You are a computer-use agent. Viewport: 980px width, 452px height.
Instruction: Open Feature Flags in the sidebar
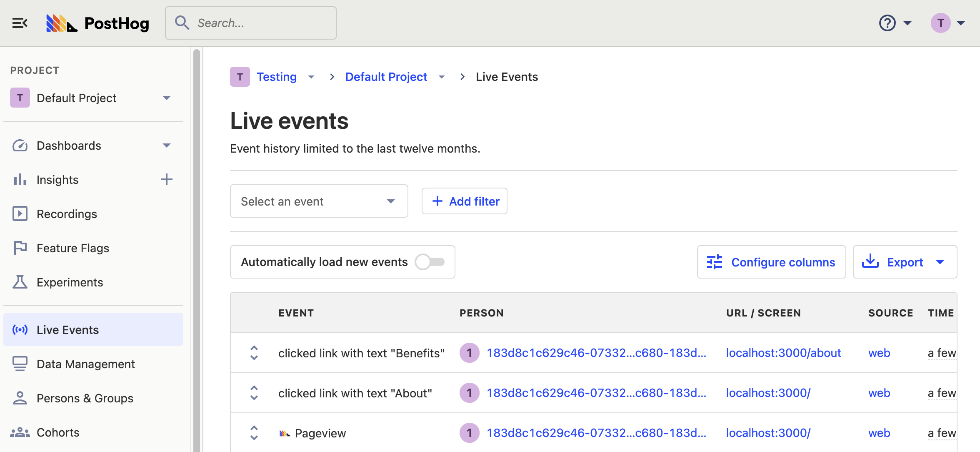point(72,248)
